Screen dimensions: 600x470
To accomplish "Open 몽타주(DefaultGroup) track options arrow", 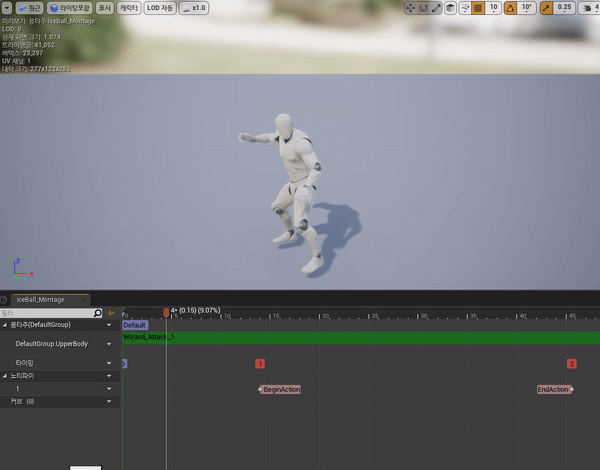I will [x=109, y=325].
